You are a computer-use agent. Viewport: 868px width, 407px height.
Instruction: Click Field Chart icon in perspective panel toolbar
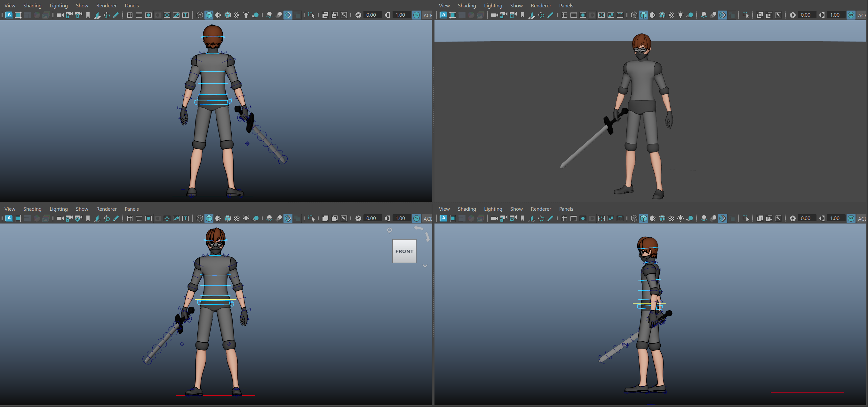tap(601, 15)
